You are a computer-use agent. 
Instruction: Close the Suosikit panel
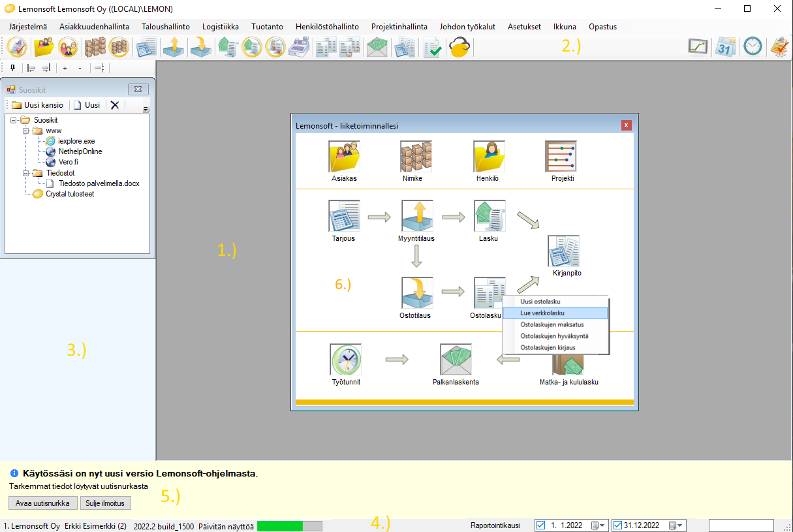click(x=138, y=89)
